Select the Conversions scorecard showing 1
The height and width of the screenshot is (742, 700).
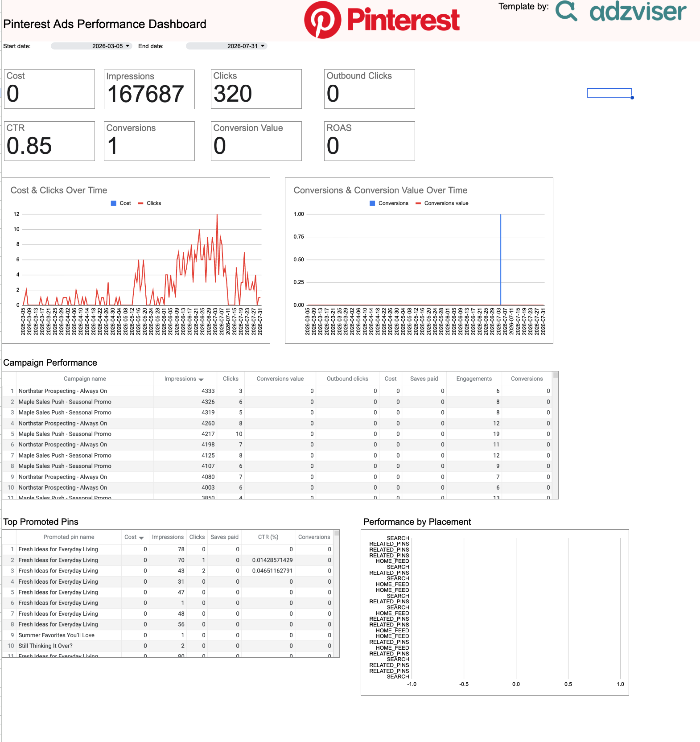[x=149, y=141]
